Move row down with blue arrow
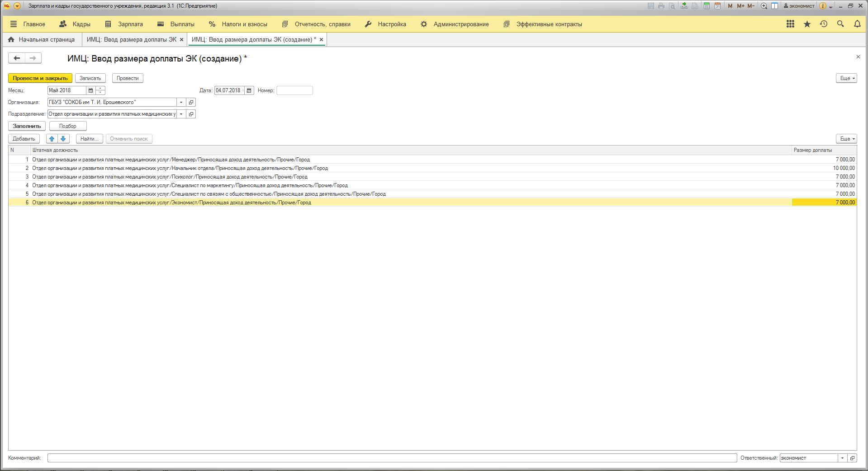The image size is (868, 471). (63, 139)
